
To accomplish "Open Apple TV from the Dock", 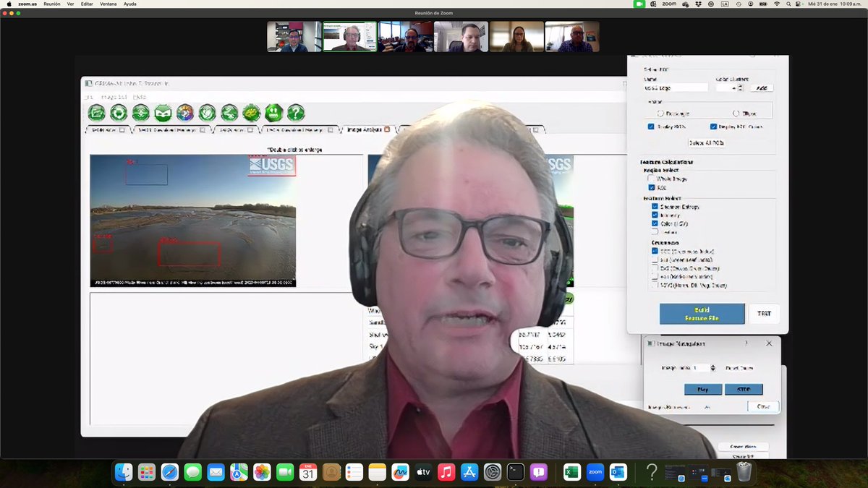I will 423,472.
